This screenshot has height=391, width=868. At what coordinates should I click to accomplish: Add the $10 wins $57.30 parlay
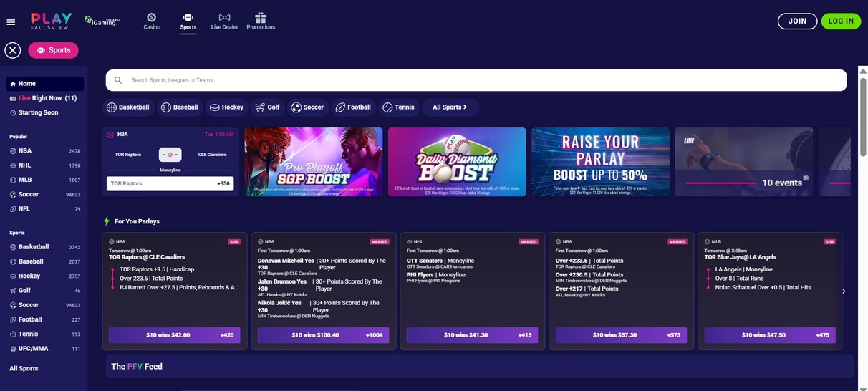[622, 335]
